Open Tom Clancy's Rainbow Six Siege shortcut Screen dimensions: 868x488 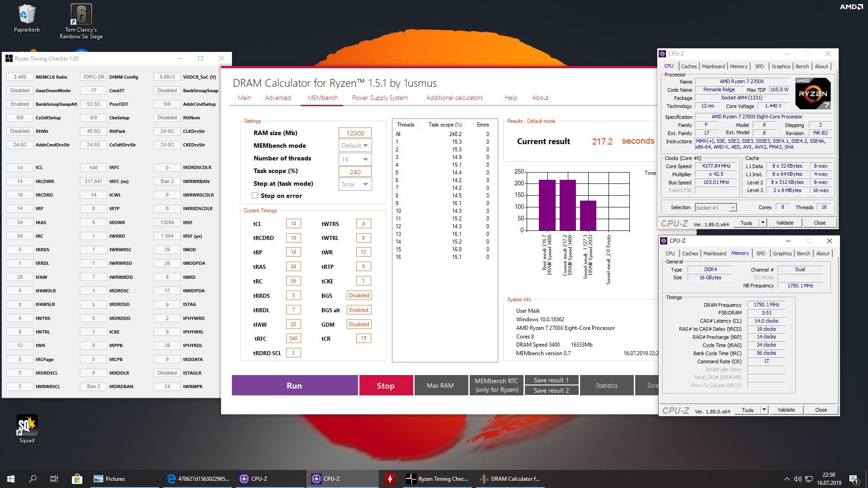pyautogui.click(x=81, y=21)
